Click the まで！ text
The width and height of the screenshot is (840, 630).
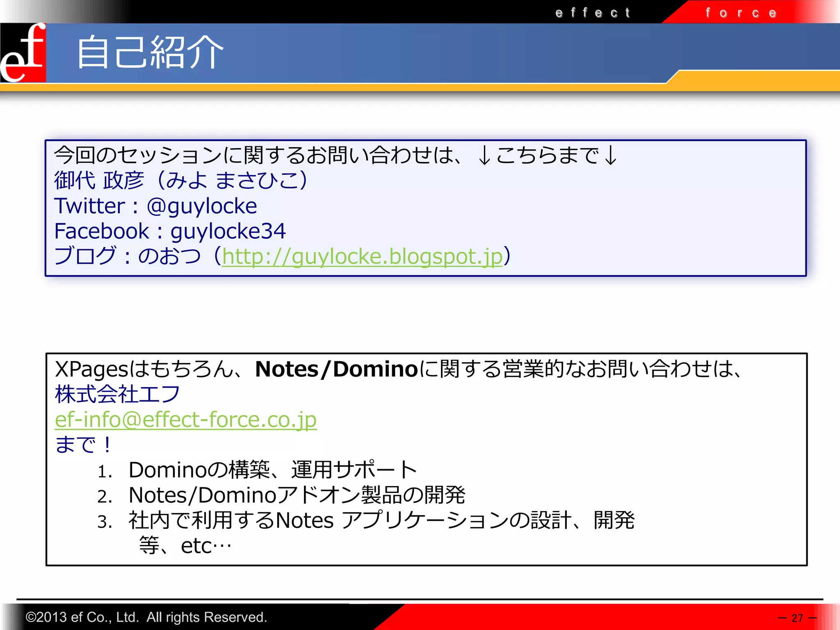84,445
